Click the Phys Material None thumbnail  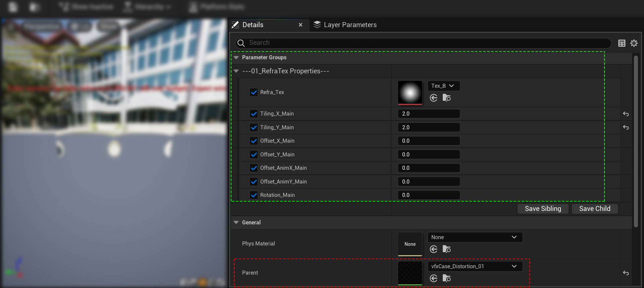(410, 244)
